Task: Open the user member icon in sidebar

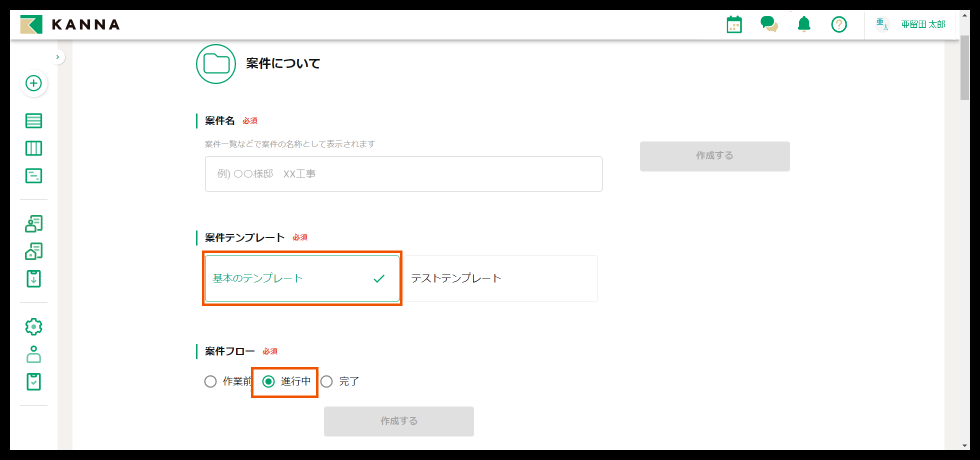Action: (33, 354)
